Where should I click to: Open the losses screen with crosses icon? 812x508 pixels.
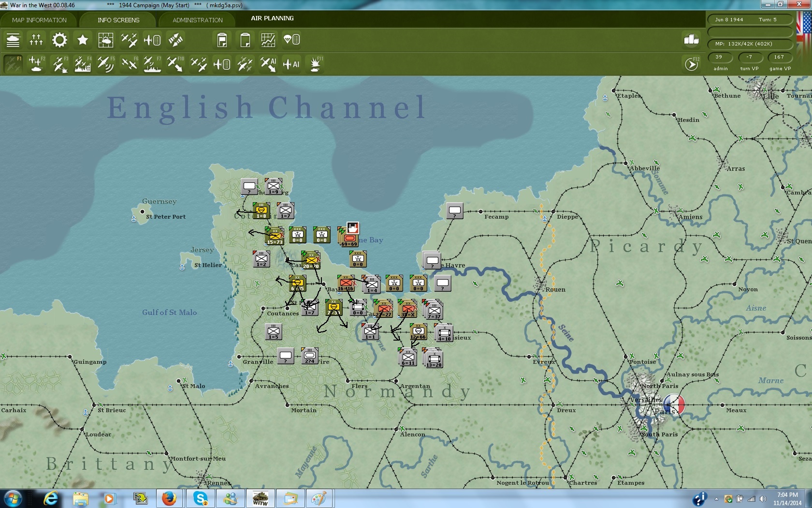(36, 40)
